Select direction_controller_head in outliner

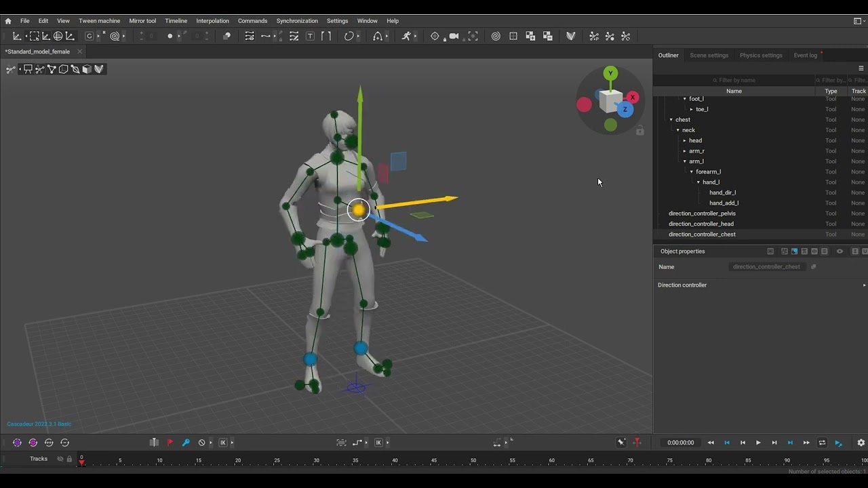[701, 224]
